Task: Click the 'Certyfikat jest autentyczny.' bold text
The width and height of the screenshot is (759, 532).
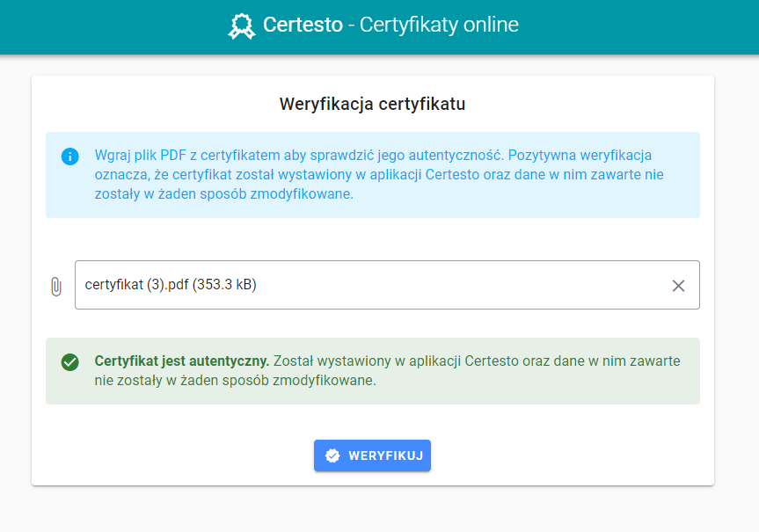Action: [x=181, y=361]
